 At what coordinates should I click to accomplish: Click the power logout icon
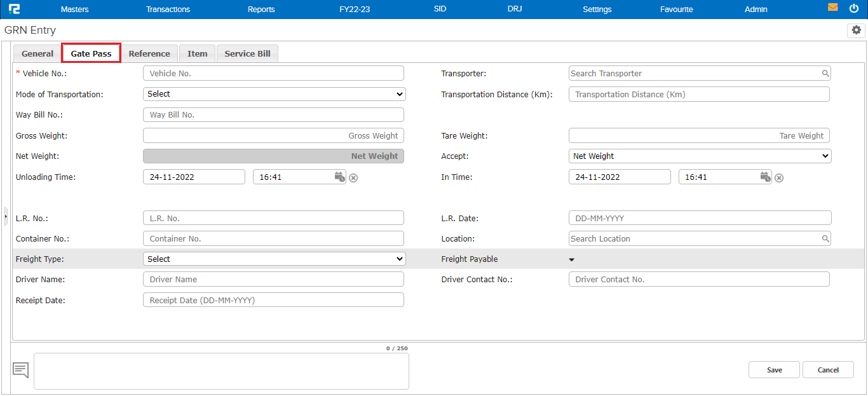point(853,9)
